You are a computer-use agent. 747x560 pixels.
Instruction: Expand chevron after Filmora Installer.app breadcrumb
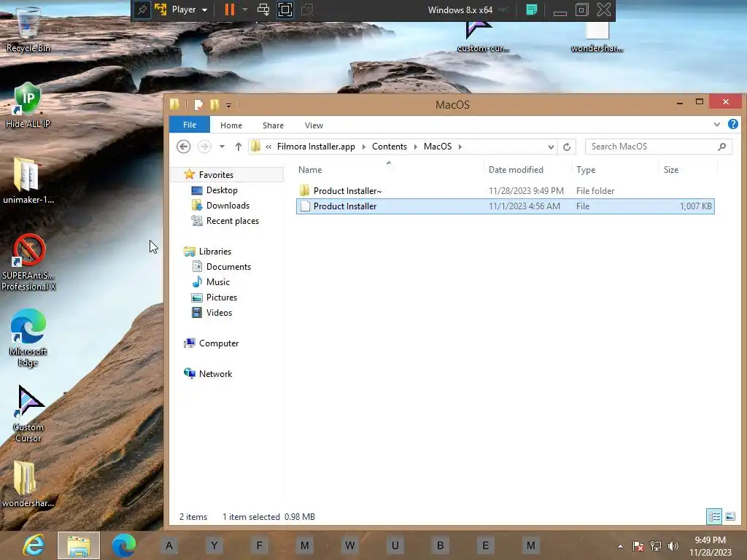[x=364, y=147]
